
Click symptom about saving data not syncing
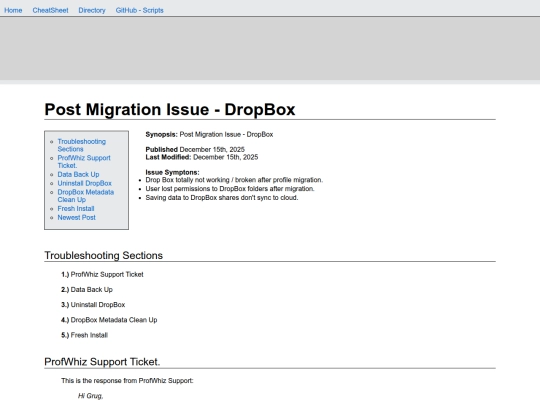[222, 198]
